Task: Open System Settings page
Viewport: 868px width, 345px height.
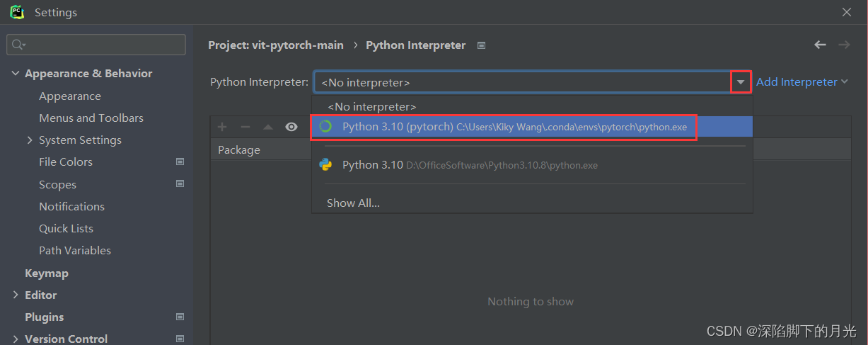Action: coord(80,140)
